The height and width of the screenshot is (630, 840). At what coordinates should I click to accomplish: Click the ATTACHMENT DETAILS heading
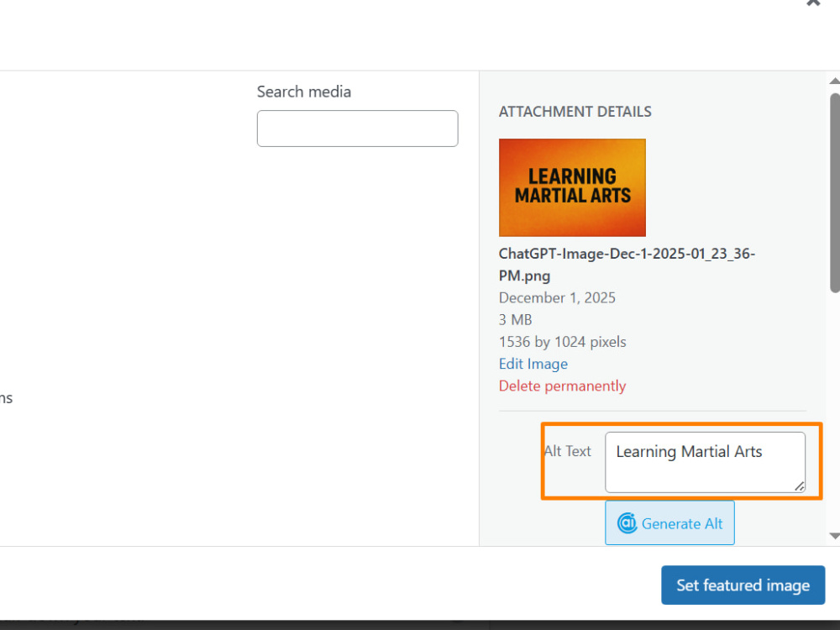point(575,112)
